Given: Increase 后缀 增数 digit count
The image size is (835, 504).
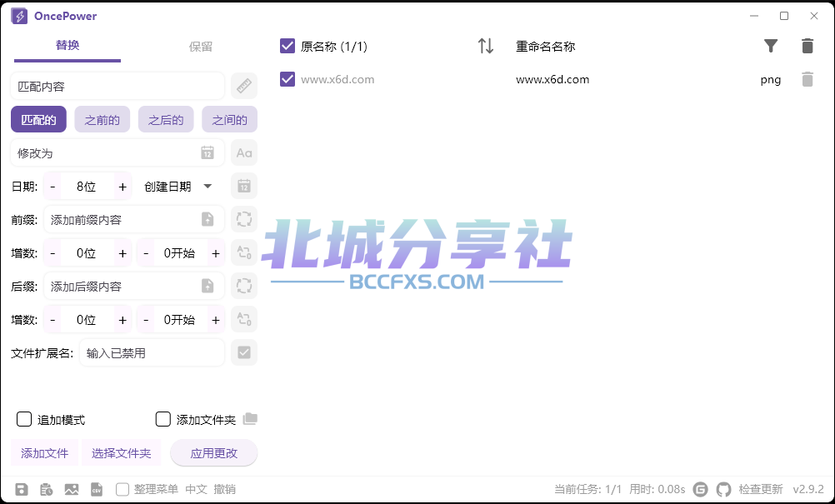Looking at the screenshot, I should click(122, 319).
